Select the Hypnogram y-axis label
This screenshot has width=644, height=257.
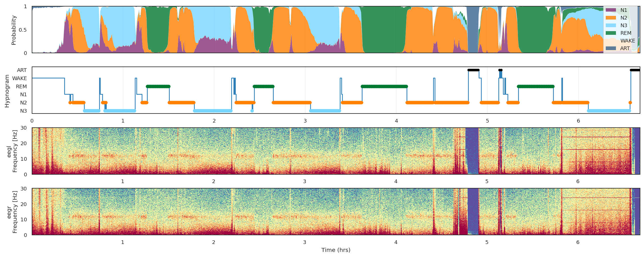pyautogui.click(x=7, y=91)
